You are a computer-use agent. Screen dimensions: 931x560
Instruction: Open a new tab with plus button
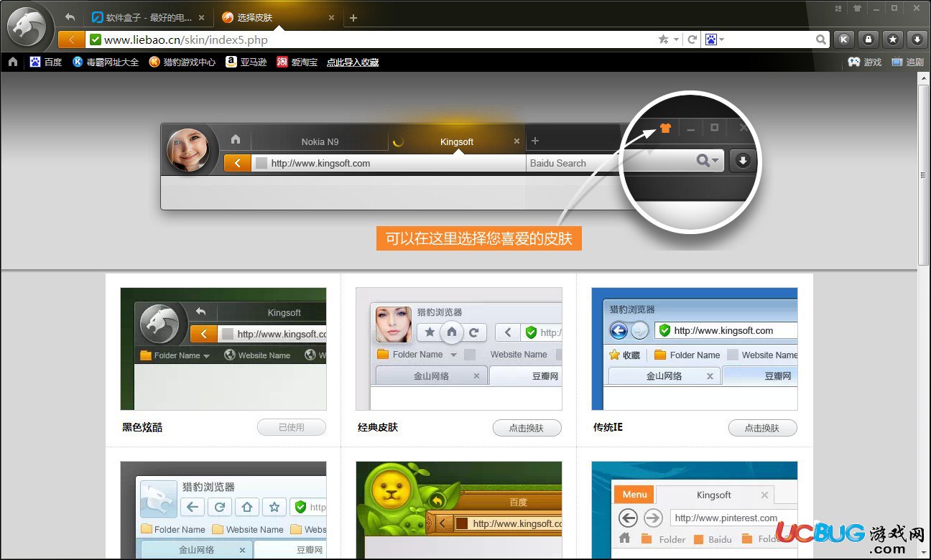[353, 18]
